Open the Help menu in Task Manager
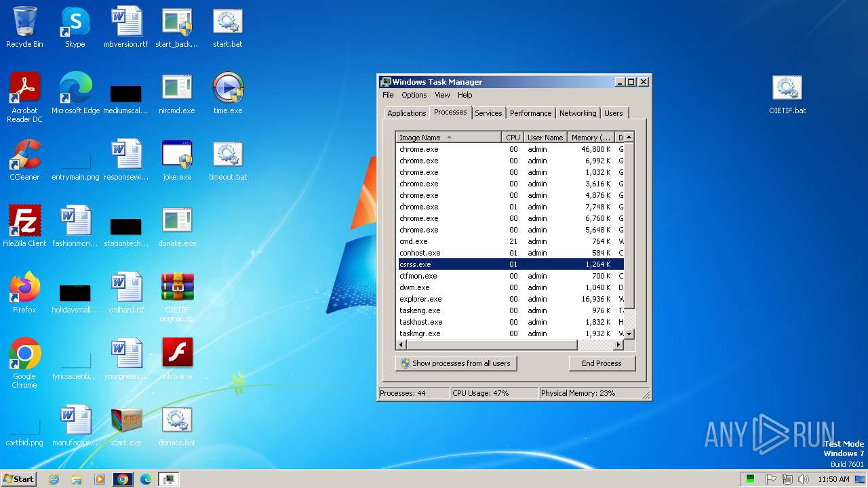The height and width of the screenshot is (488, 868). pos(465,95)
